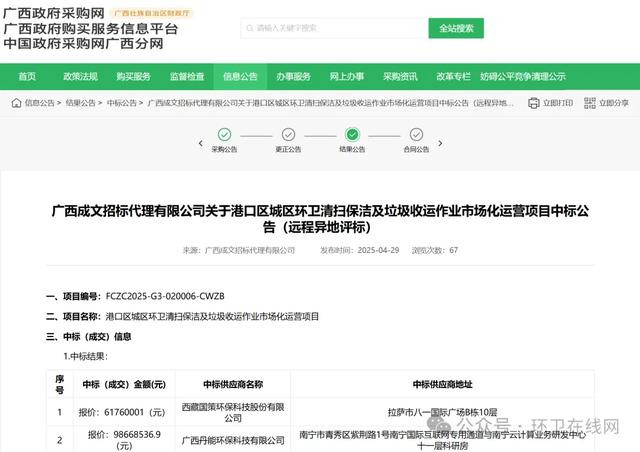
Task: Click the keyword search input field
Action: (x=335, y=28)
